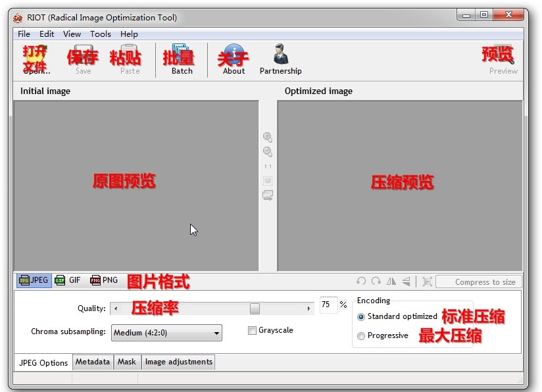Image resolution: width=542 pixels, height=392 pixels.
Task: Rotate the image clockwise
Action: pos(376,282)
